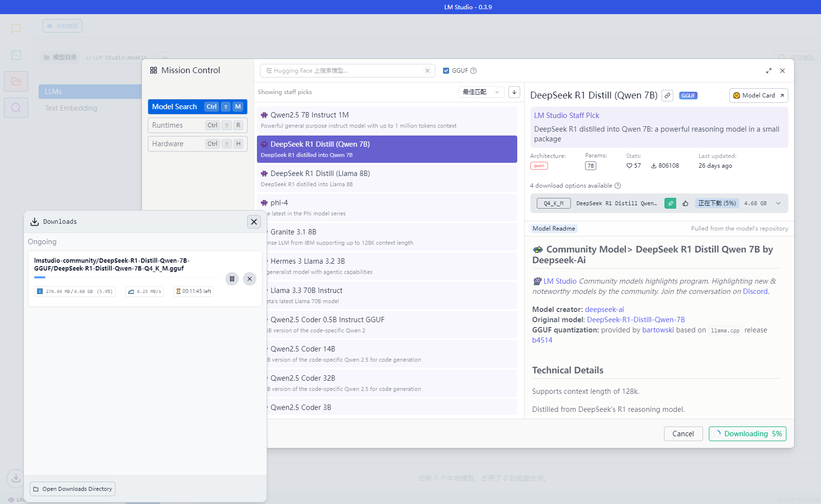Open the DeepSeek-R1-Distill-Qwen-7B original model link
The width and height of the screenshot is (821, 504).
click(x=636, y=320)
